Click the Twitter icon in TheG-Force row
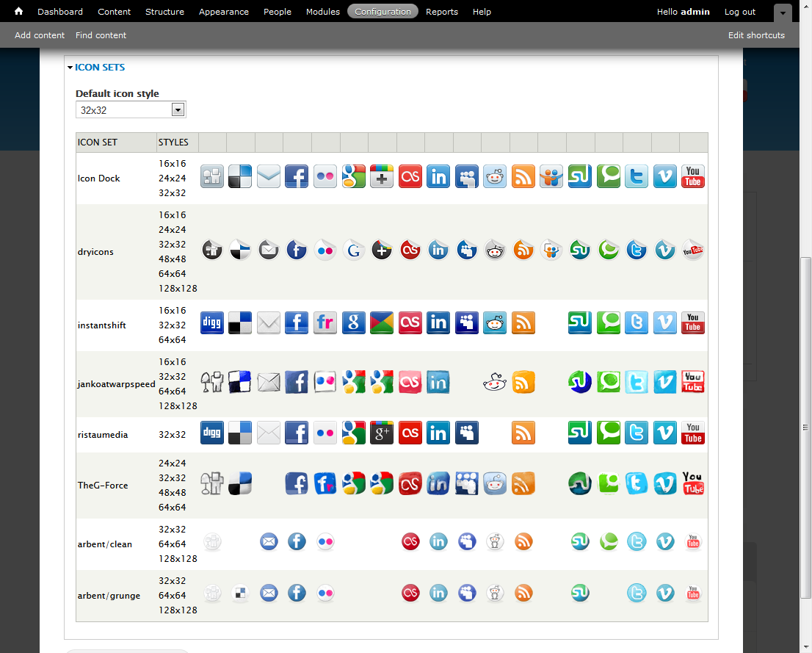Screen dimensions: 812x653 (637, 483)
